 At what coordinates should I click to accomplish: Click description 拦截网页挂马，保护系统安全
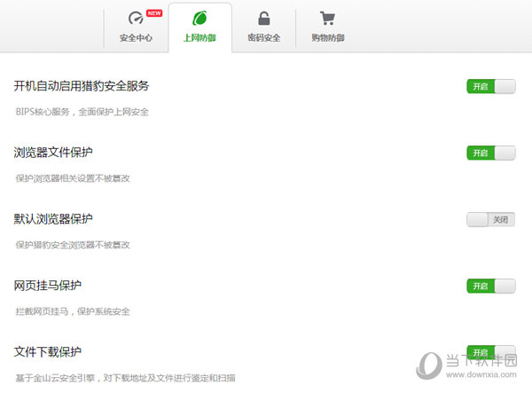coord(73,311)
